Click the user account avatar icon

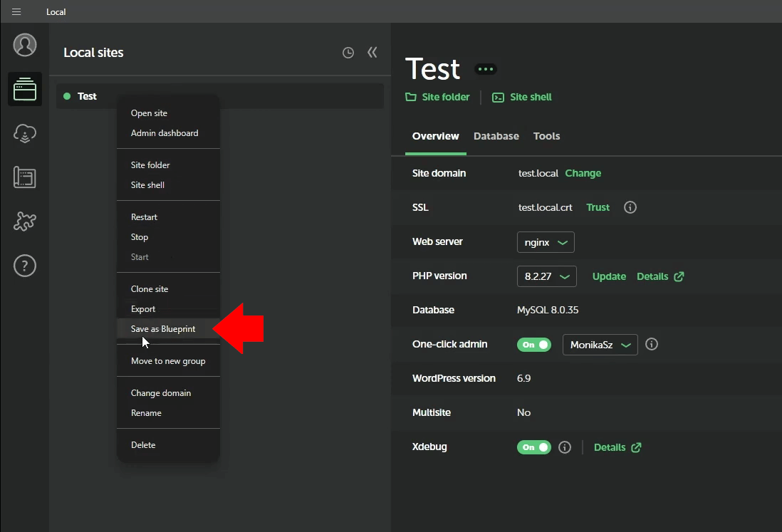(25, 45)
